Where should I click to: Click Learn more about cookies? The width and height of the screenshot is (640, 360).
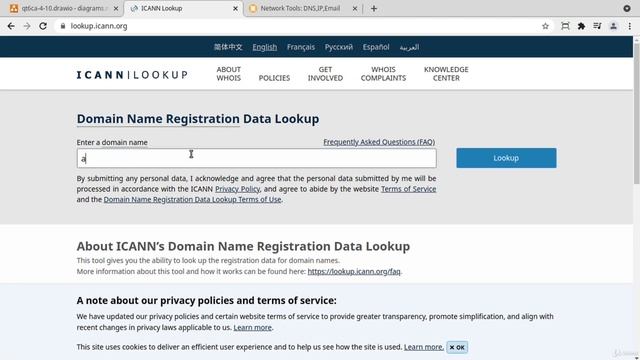point(424,347)
